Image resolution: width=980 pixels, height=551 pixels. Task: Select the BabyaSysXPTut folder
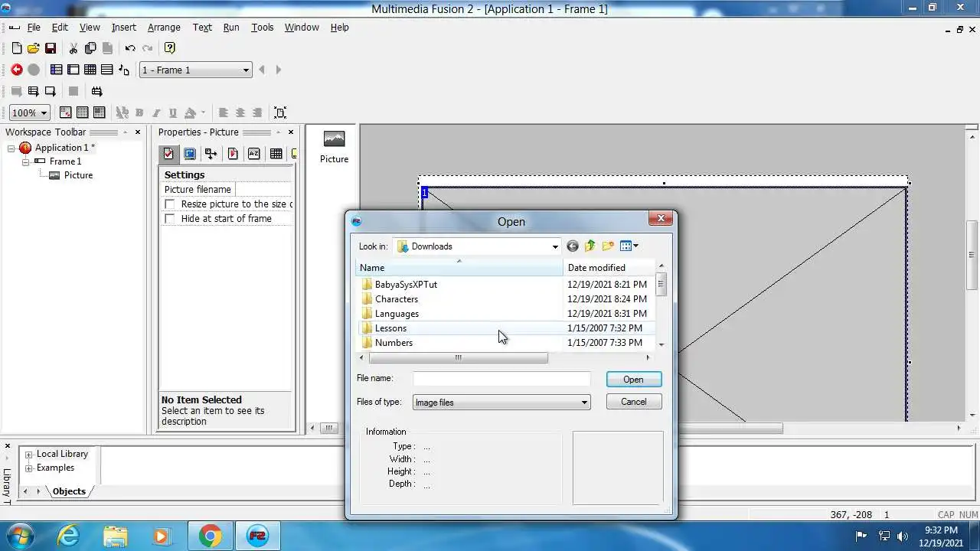pyautogui.click(x=406, y=285)
